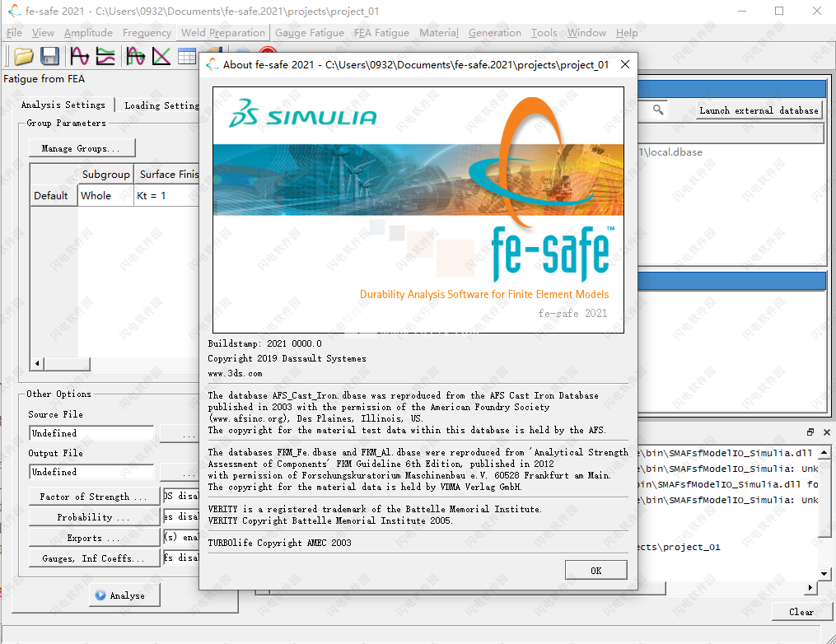The image size is (836, 644).
Task: Clear the message log with Clear button
Action: pyautogui.click(x=801, y=612)
